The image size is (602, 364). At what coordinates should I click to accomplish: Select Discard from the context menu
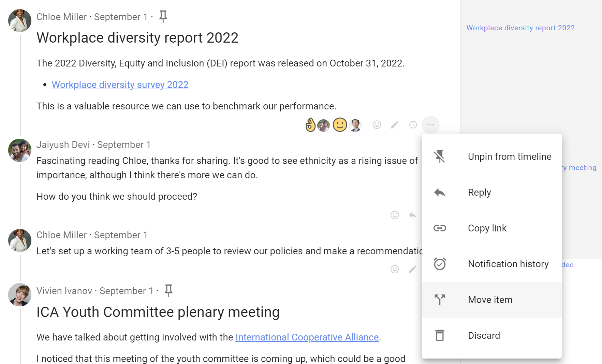pos(491,335)
